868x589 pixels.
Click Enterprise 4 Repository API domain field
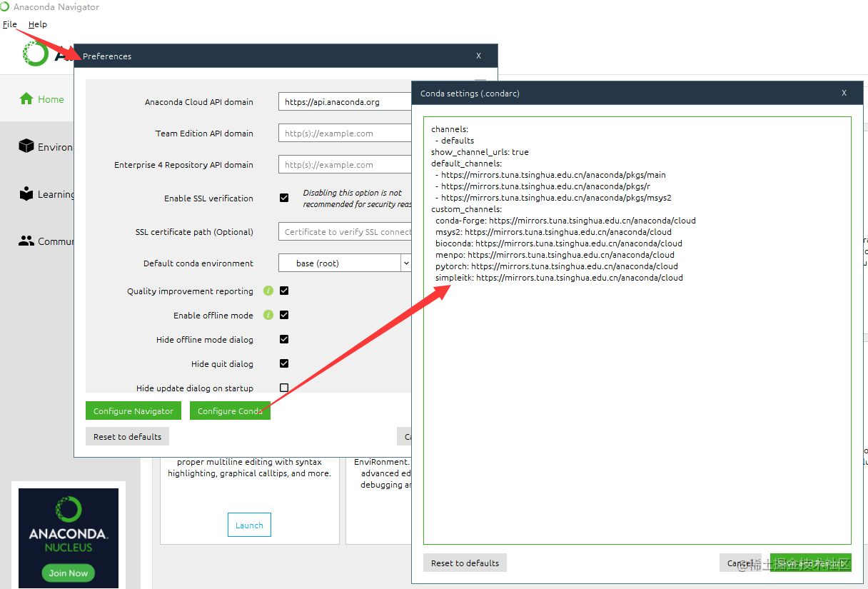(345, 165)
